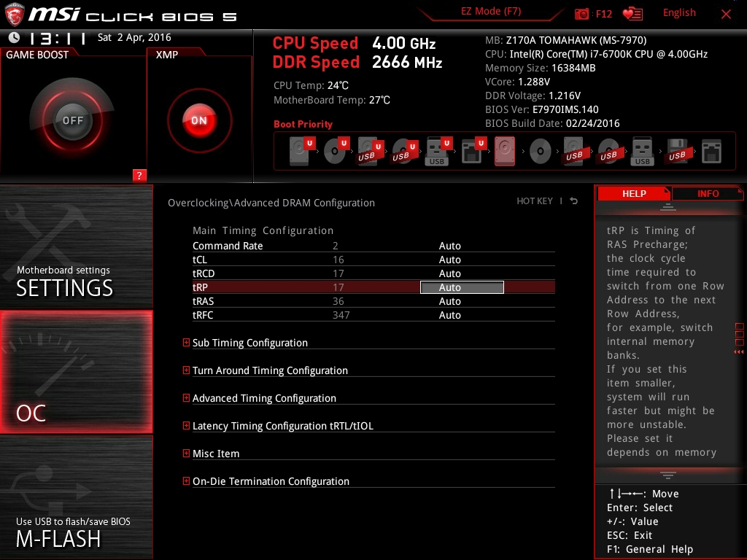Select the tRAS Auto value field
The image size is (747, 560).
[449, 301]
